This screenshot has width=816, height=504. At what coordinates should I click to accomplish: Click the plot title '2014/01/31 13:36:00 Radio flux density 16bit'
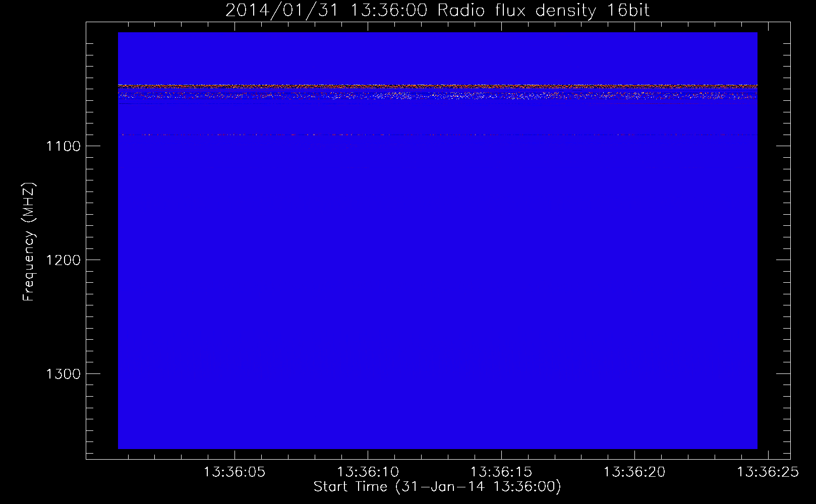pos(437,11)
